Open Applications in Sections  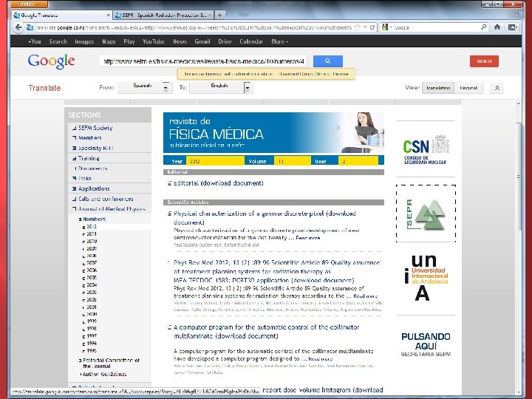click(x=94, y=188)
